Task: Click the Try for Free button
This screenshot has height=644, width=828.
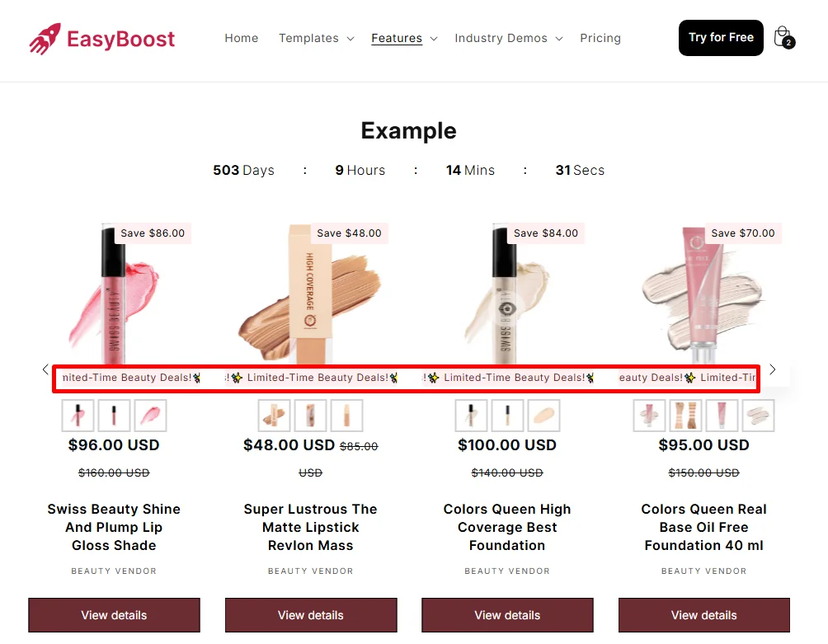Action: click(x=721, y=37)
